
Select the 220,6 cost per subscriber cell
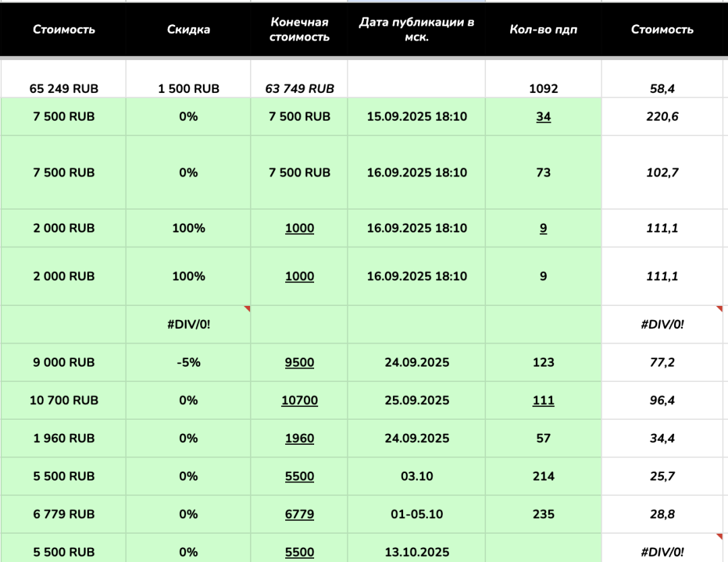pos(662,117)
